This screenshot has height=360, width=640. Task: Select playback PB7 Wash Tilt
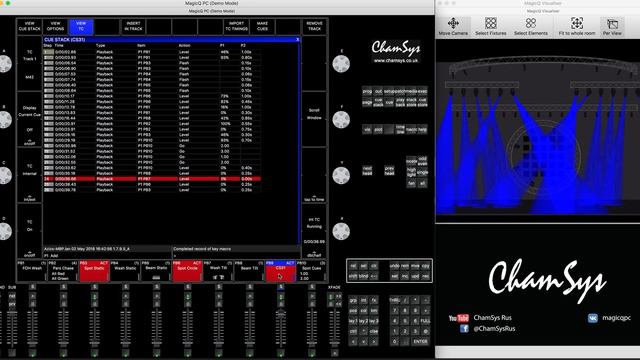tap(218, 271)
